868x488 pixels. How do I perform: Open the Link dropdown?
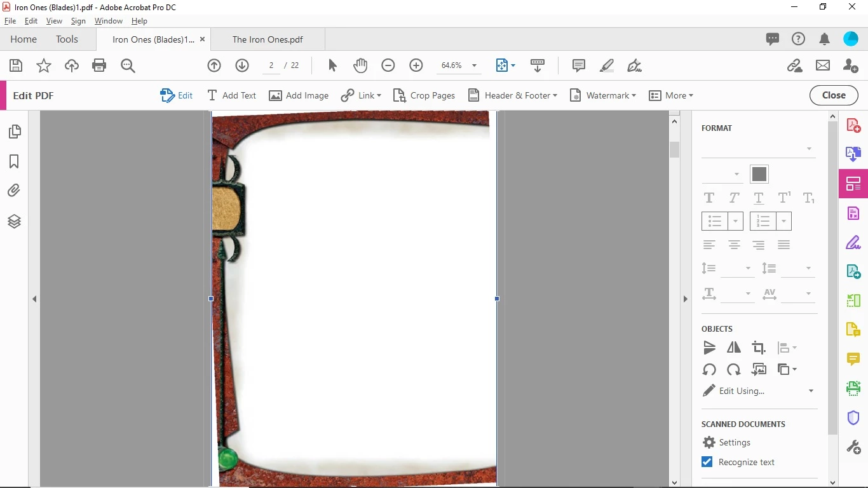coord(361,95)
